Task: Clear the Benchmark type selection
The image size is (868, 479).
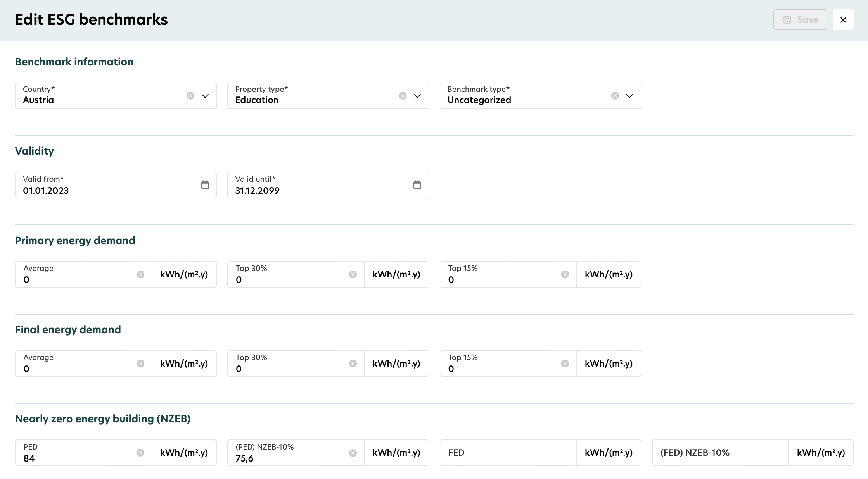Action: tap(615, 96)
